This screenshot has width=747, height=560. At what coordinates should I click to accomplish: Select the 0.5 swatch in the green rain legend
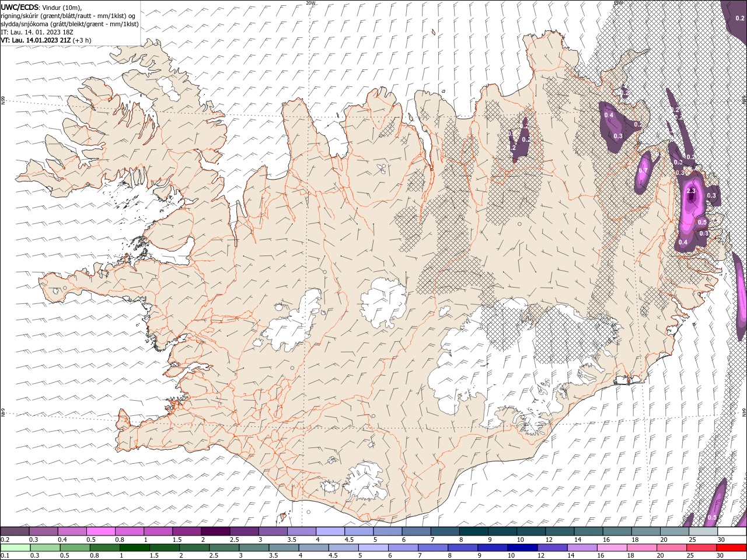click(75, 548)
